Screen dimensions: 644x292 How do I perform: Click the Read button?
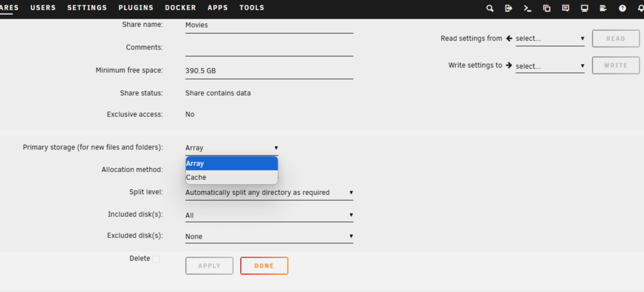click(x=616, y=39)
